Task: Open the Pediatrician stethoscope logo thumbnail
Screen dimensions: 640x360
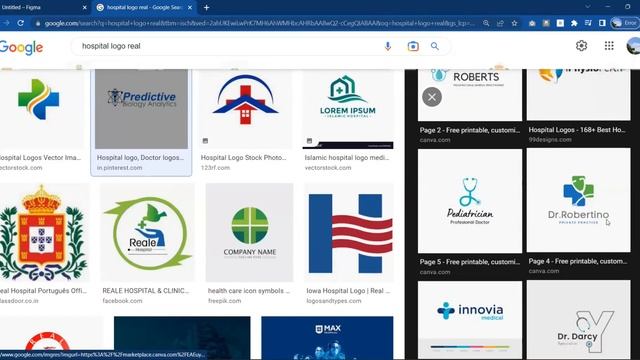Action: pos(470,201)
